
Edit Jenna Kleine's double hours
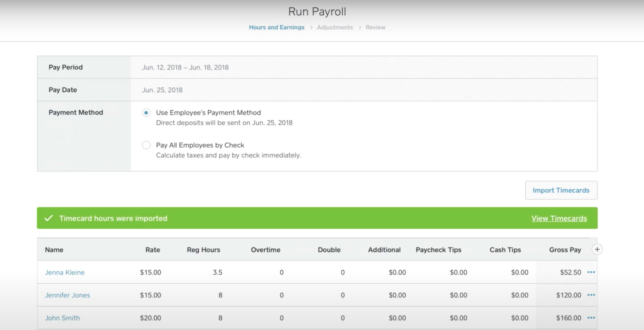click(343, 272)
